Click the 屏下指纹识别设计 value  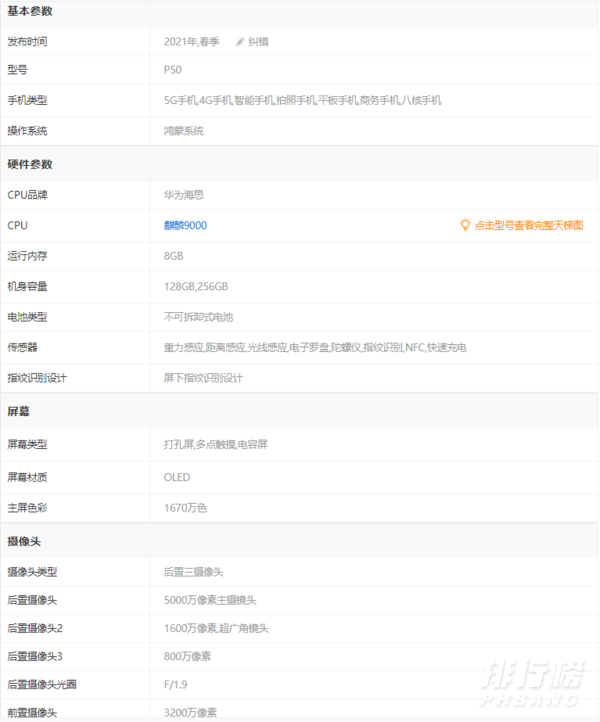tap(204, 378)
